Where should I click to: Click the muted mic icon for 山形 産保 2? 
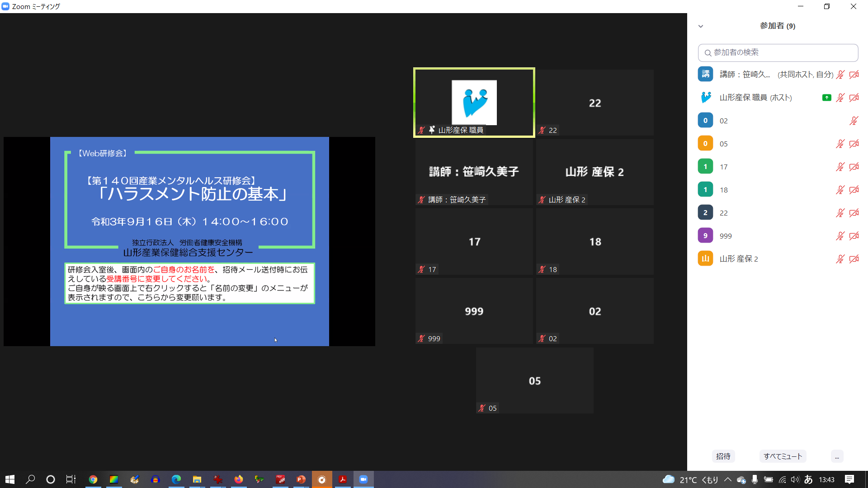tap(840, 259)
